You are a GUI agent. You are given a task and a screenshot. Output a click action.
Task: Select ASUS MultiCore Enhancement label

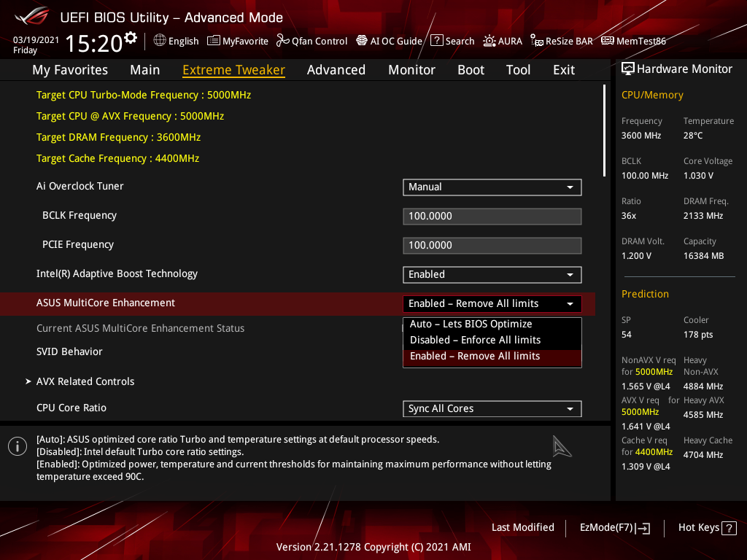point(106,303)
